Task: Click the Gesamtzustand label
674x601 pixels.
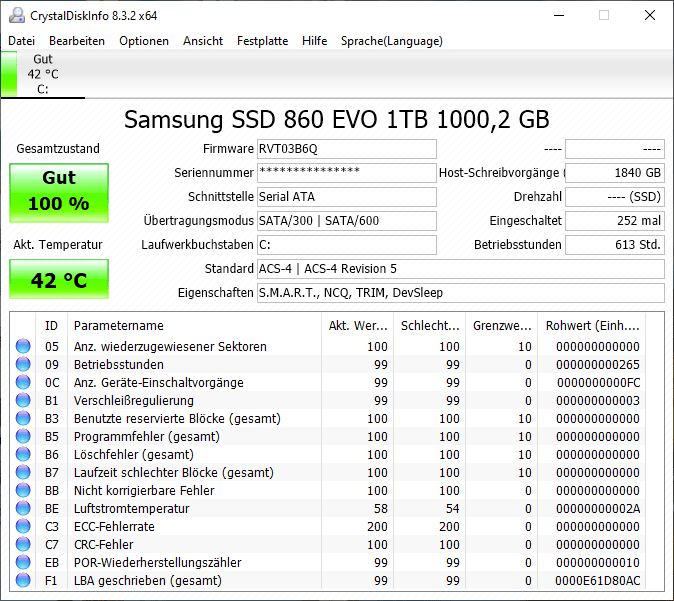Action: click(x=58, y=149)
